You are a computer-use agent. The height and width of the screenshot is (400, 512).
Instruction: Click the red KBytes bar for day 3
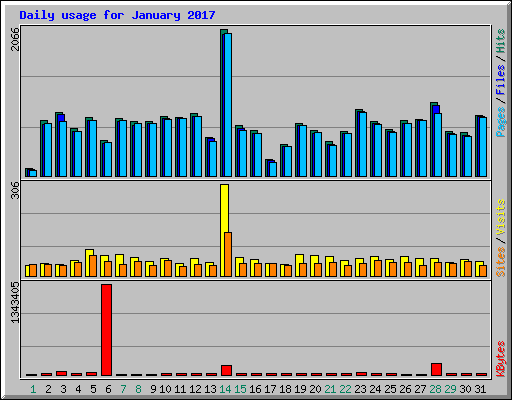point(61,373)
